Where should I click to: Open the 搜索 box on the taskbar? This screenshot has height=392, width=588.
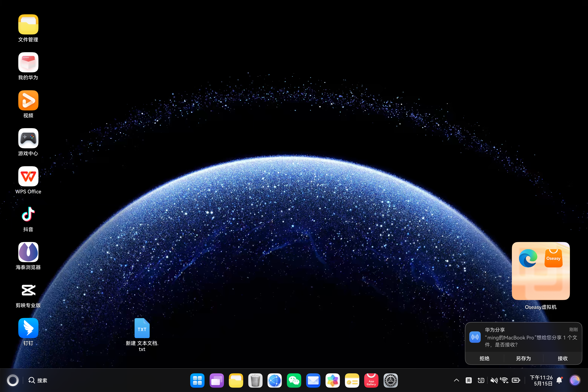38,381
